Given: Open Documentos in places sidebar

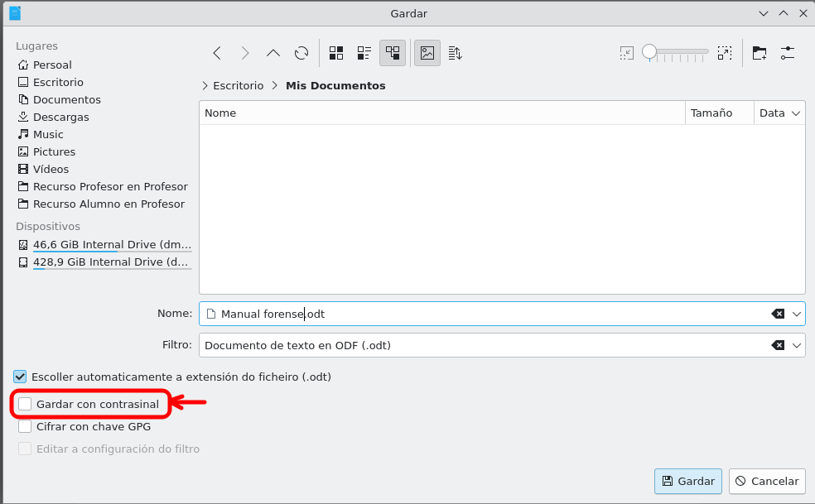Looking at the screenshot, I should click(60, 100).
